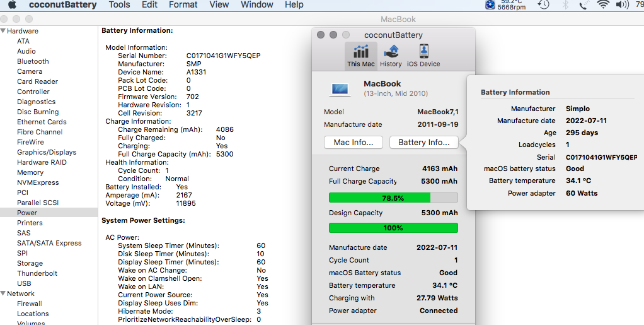Select Fibre Channel in the sidebar

point(40,132)
